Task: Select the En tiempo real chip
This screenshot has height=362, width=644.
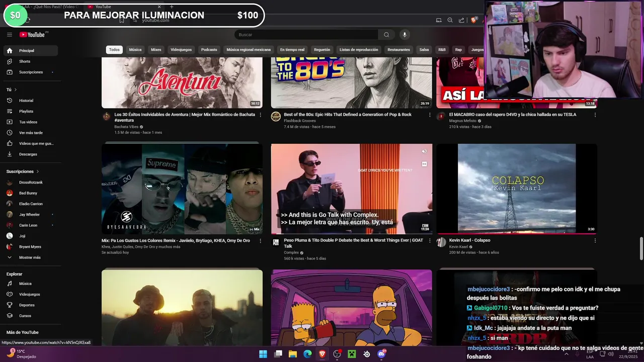Action: coord(292,50)
